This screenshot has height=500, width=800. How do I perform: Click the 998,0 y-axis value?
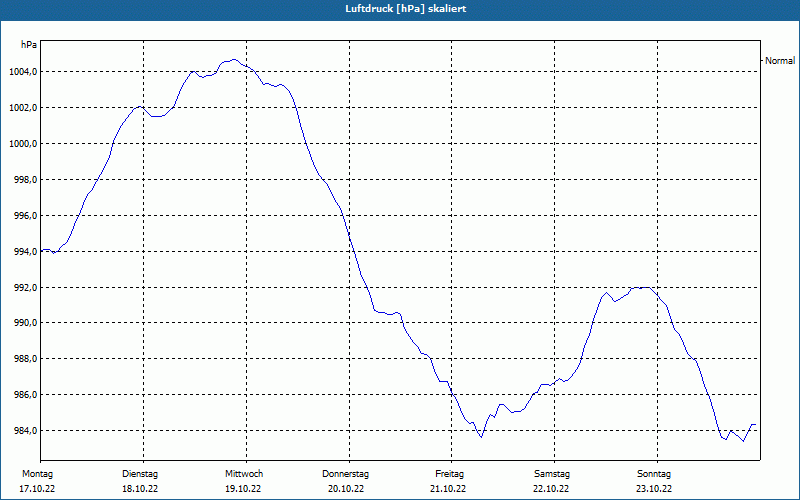(x=25, y=180)
